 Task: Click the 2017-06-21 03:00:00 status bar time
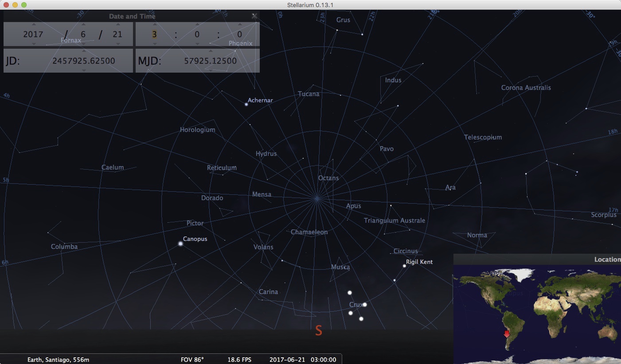tap(303, 360)
